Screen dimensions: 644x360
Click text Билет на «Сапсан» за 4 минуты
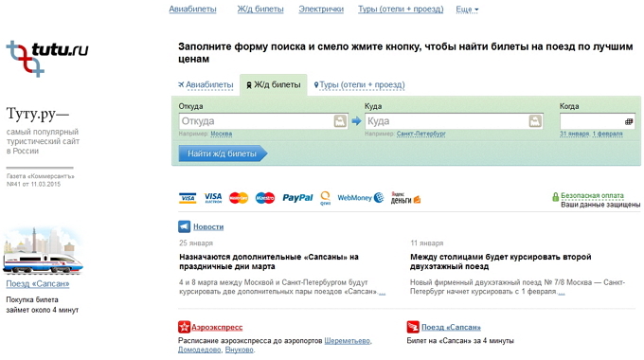[460, 341]
